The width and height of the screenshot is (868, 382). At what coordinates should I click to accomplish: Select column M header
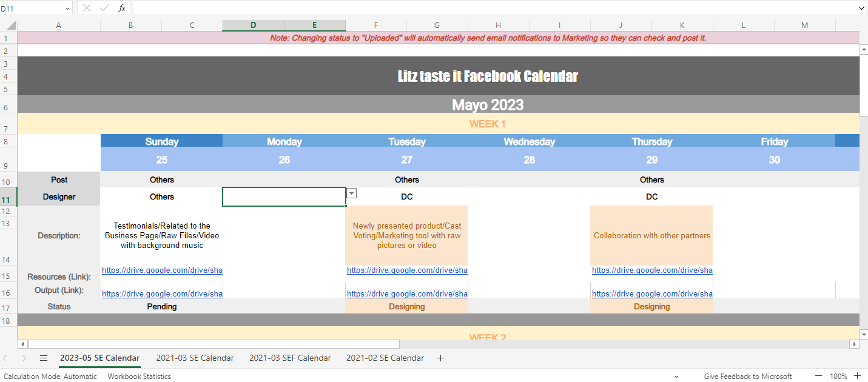[805, 25]
